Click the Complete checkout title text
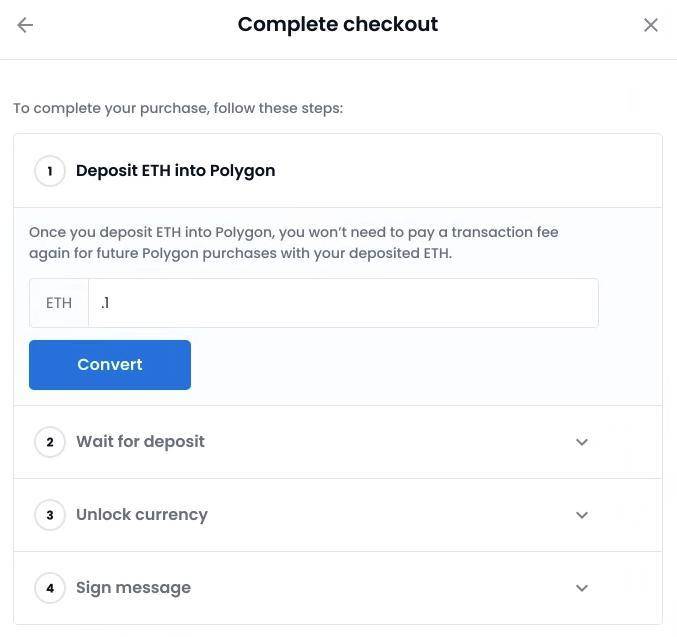This screenshot has height=637, width=677. click(x=338, y=25)
